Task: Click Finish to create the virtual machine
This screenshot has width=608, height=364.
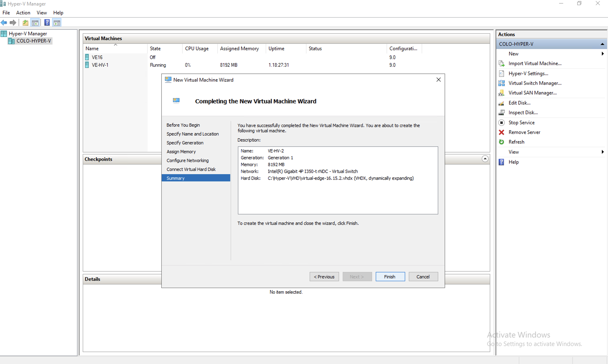Action: [x=390, y=277]
